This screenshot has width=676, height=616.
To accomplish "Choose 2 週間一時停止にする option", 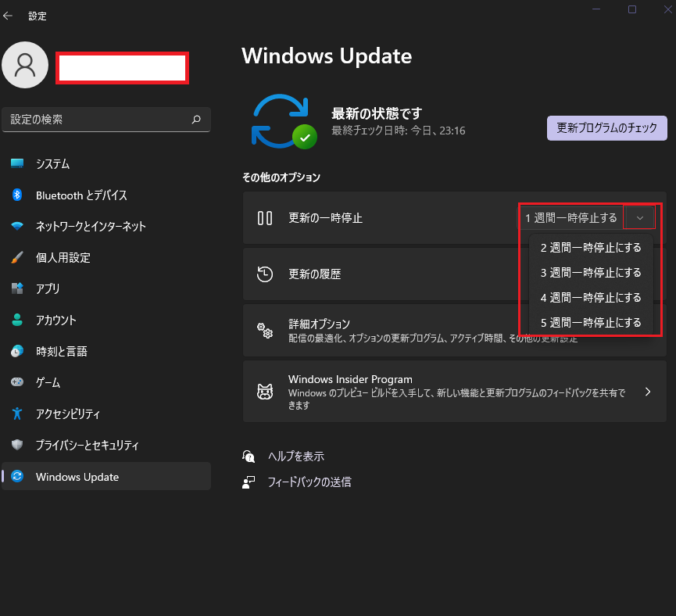I will [591, 248].
